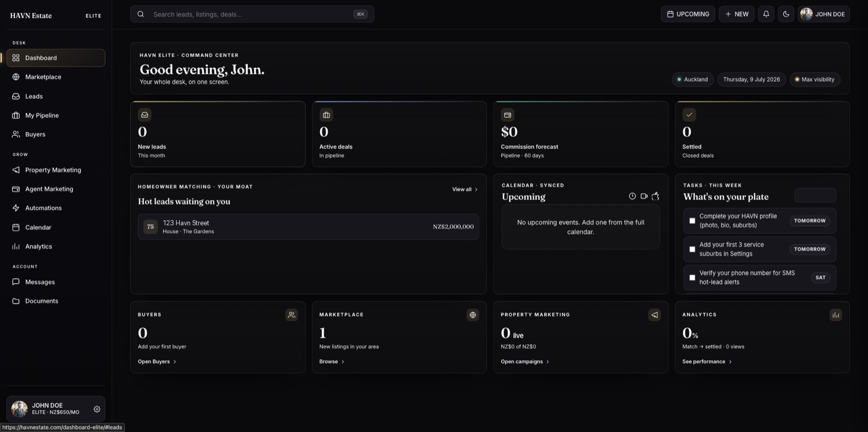This screenshot has height=432, width=868.
Task: Click the Buyers card people icon
Action: pyautogui.click(x=291, y=315)
